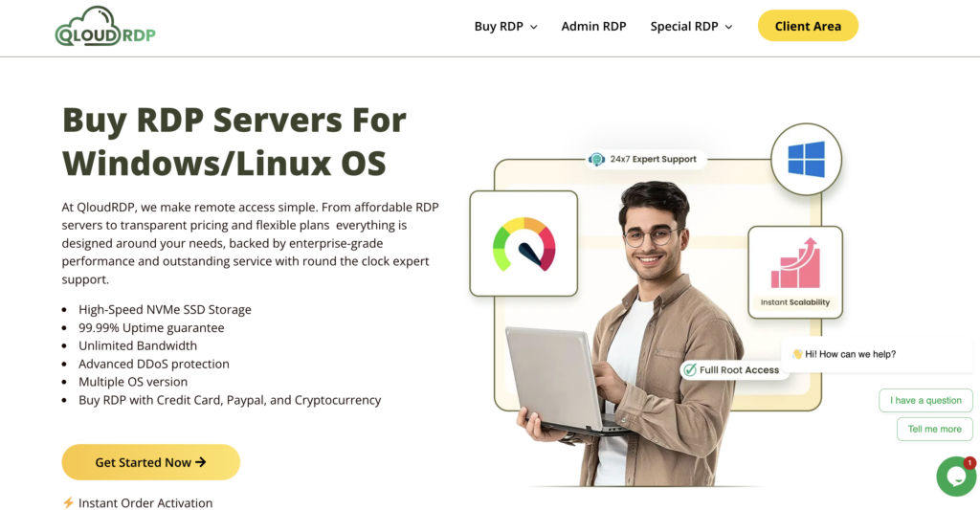The image size is (980, 510).
Task: Click the 'Buy RDP Servers For Windows/Linux OS' heading
Action: click(x=234, y=142)
